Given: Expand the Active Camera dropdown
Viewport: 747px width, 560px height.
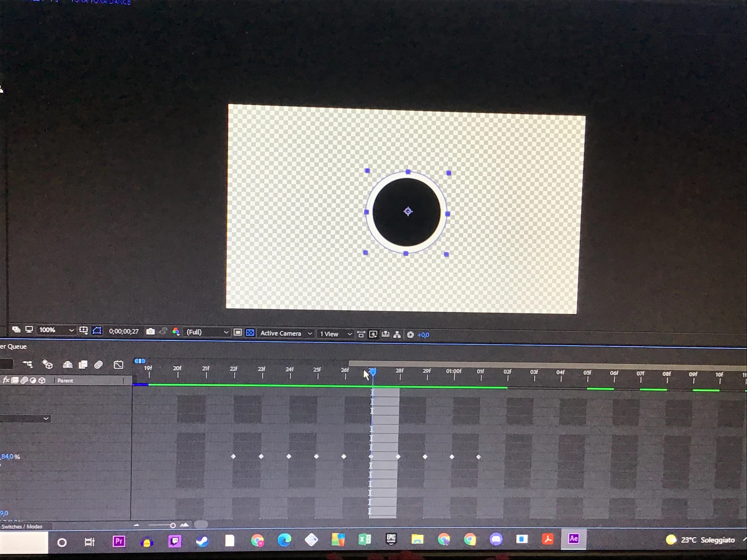Looking at the screenshot, I should (x=286, y=334).
